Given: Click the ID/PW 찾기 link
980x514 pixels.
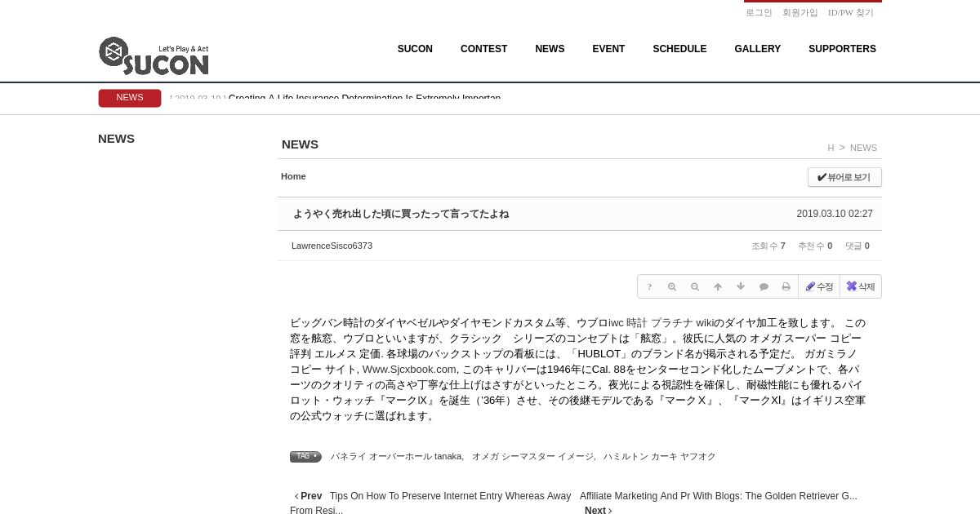Looking at the screenshot, I should tap(850, 12).
